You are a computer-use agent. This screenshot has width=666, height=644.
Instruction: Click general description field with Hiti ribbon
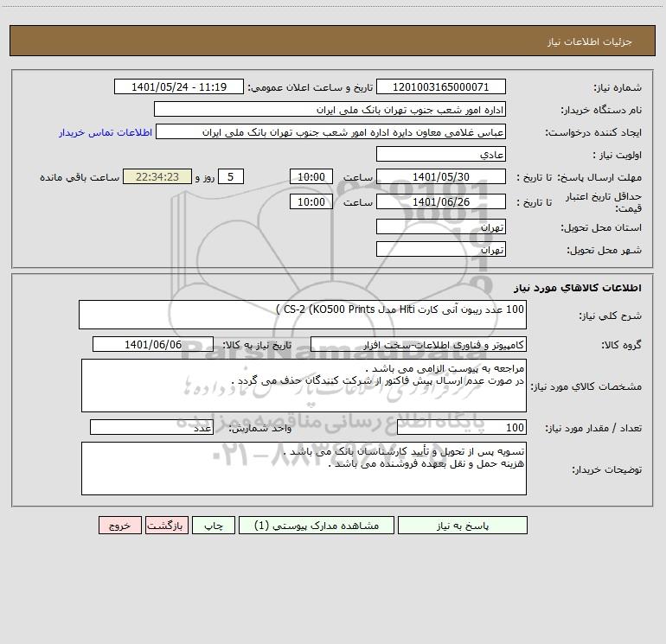[303, 315]
